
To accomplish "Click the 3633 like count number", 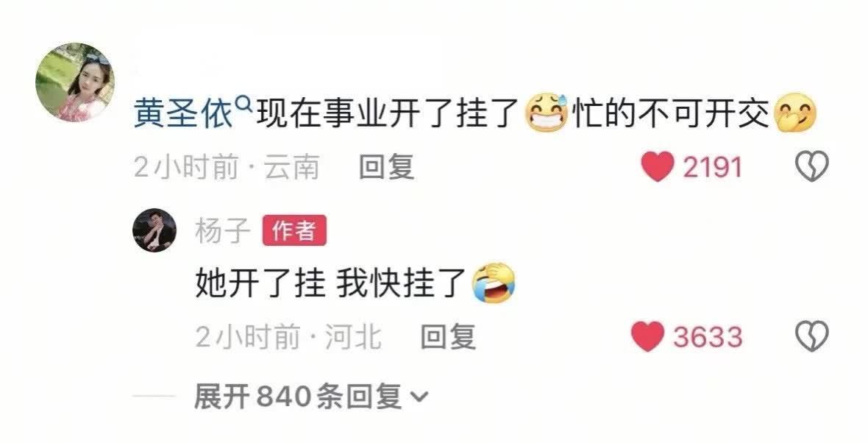I will click(x=708, y=337).
